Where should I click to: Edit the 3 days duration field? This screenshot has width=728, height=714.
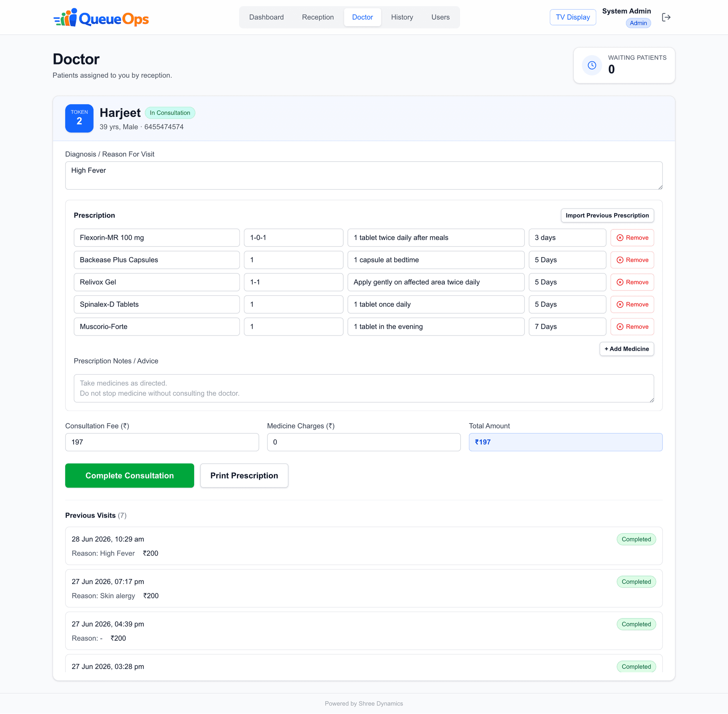(567, 238)
